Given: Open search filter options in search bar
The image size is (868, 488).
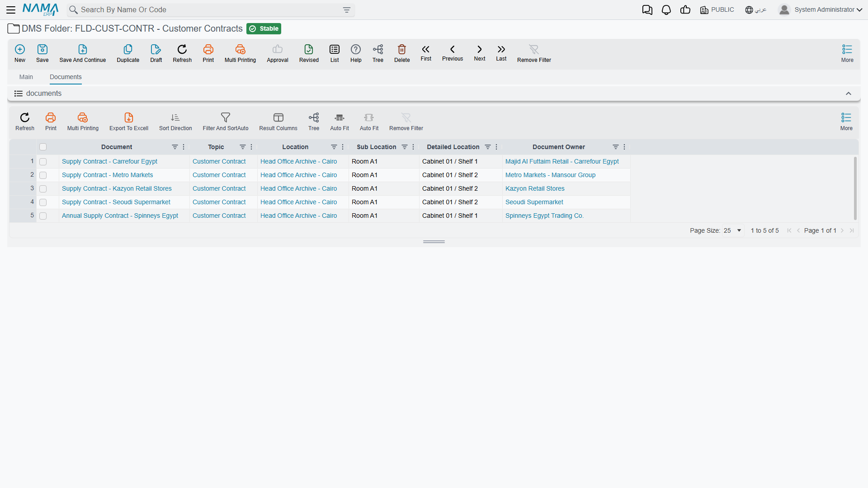Looking at the screenshot, I should tap(347, 10).
